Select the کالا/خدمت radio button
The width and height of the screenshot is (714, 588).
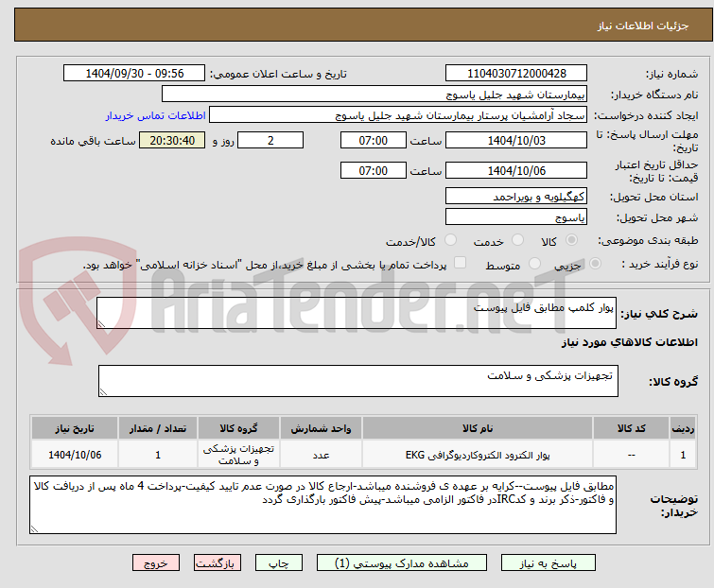tap(450, 240)
